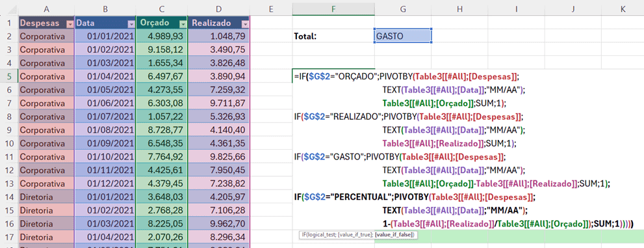The height and width of the screenshot is (248, 644).
Task: Click IF function name in the tooltip
Action: click(x=304, y=234)
